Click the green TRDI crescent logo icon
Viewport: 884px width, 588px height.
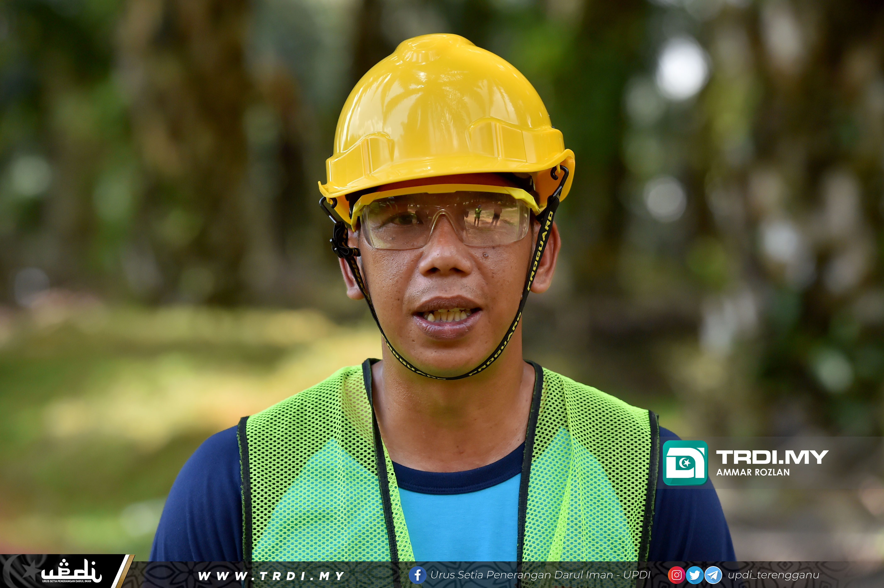(x=685, y=462)
